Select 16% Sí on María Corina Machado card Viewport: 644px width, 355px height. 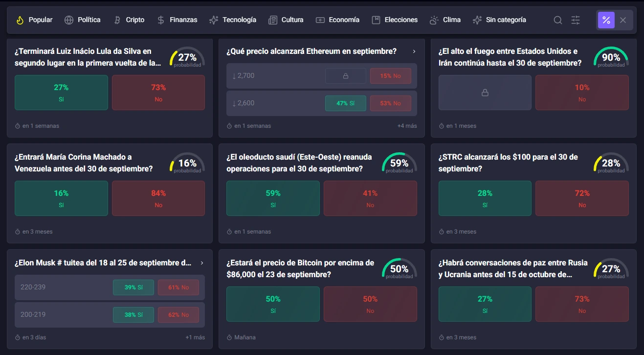click(x=61, y=198)
